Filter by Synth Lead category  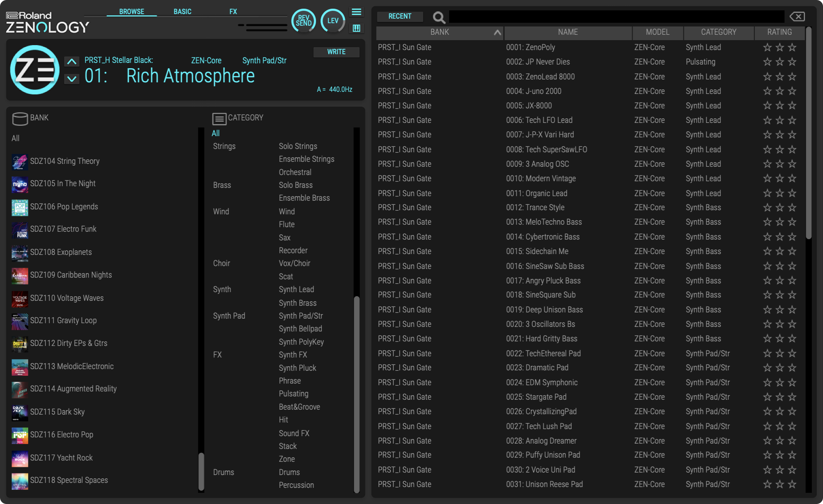pyautogui.click(x=296, y=289)
